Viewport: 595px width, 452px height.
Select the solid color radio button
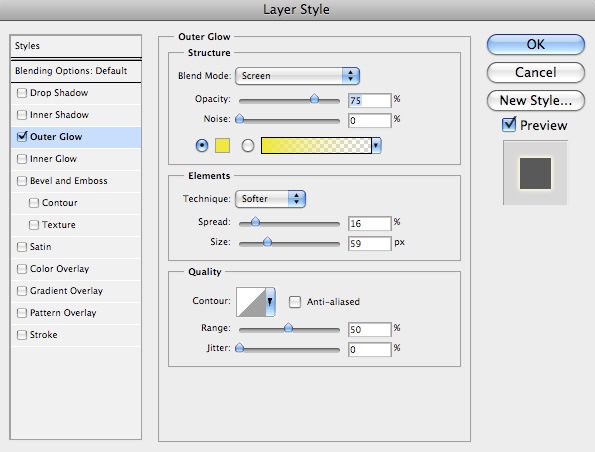pos(202,146)
